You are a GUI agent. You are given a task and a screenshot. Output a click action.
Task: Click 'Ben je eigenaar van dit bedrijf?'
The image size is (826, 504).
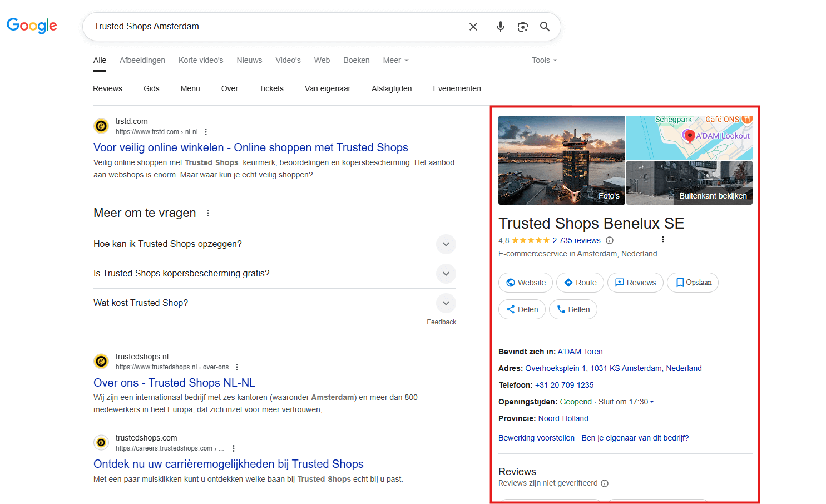coord(635,438)
